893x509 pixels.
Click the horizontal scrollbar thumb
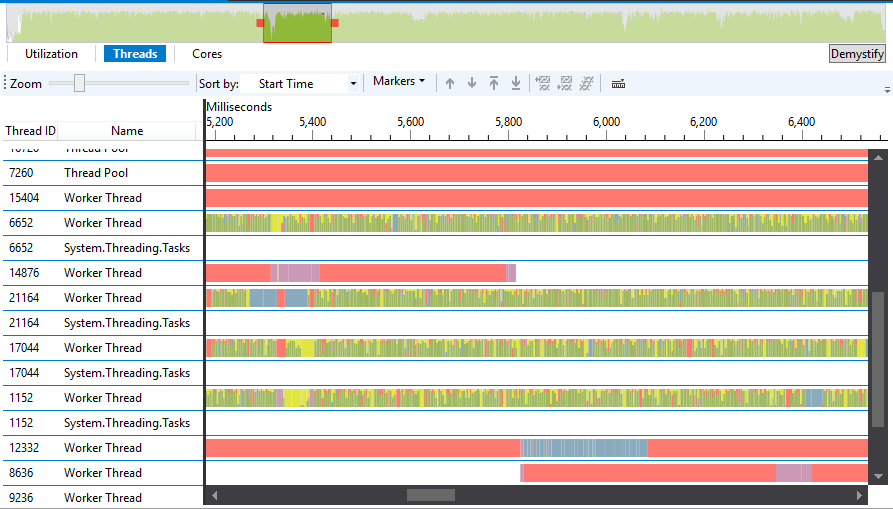431,495
